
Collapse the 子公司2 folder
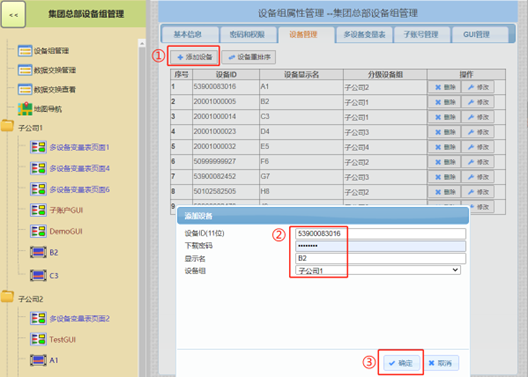[7, 297]
